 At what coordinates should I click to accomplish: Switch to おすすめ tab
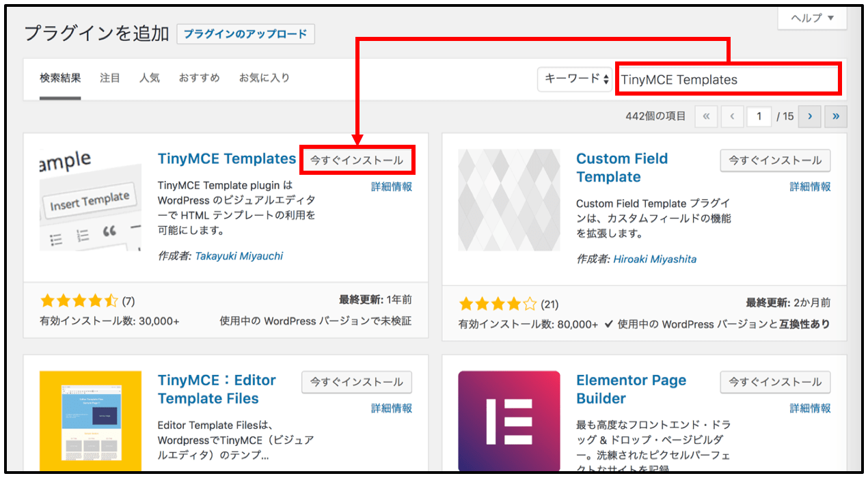click(x=200, y=78)
